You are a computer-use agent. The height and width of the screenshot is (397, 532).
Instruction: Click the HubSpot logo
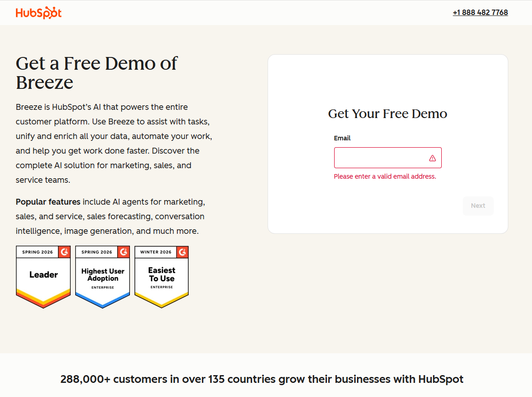(39, 13)
